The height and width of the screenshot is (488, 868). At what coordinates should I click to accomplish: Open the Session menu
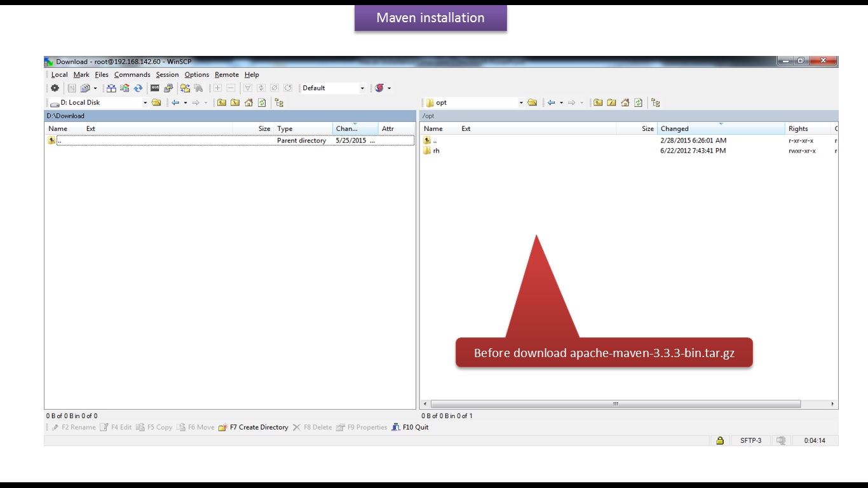pos(168,75)
